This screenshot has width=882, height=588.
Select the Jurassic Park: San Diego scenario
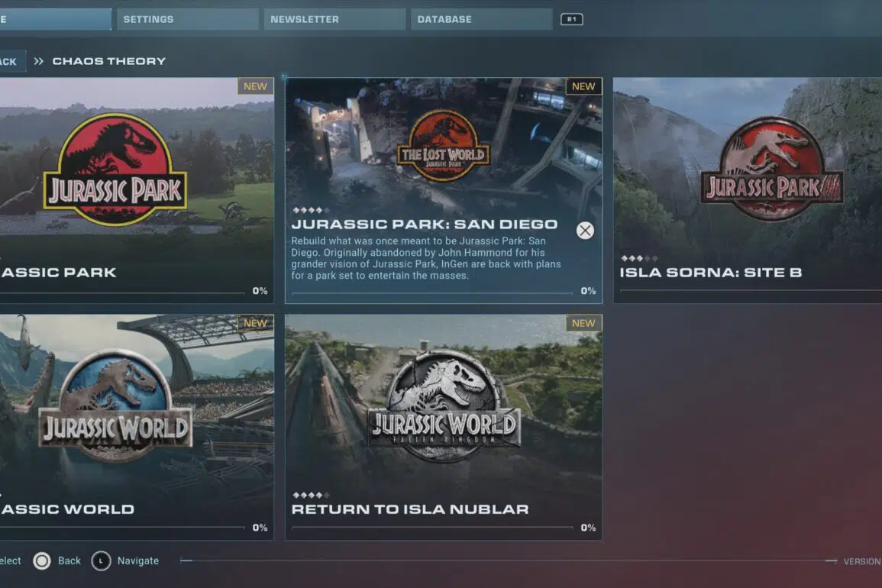click(443, 190)
